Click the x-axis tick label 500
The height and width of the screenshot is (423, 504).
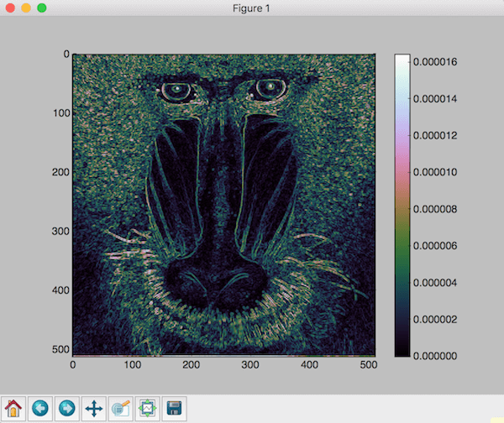click(x=369, y=365)
